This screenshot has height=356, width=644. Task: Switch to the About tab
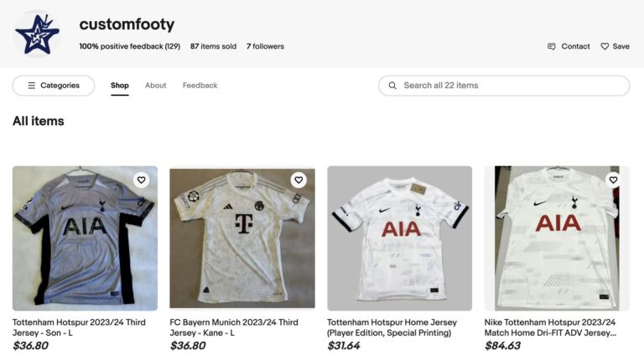pyautogui.click(x=156, y=86)
